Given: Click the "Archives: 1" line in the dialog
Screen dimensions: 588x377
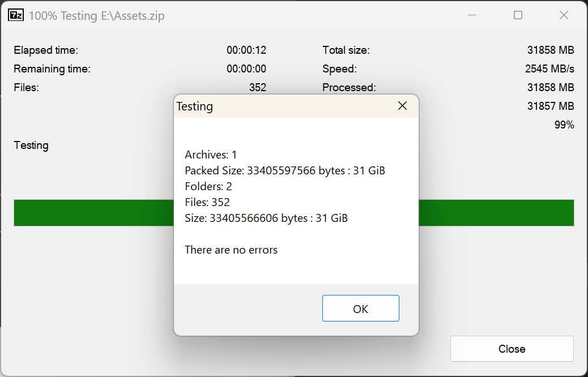Looking at the screenshot, I should coord(211,155).
